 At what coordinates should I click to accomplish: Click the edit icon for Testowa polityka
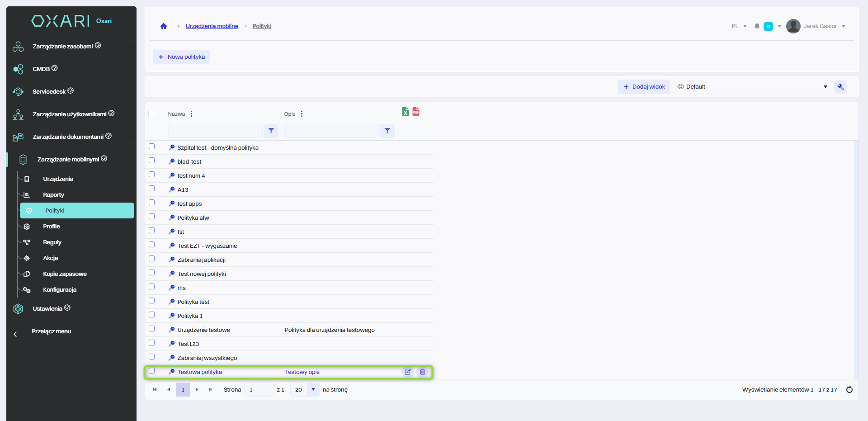pyautogui.click(x=407, y=372)
